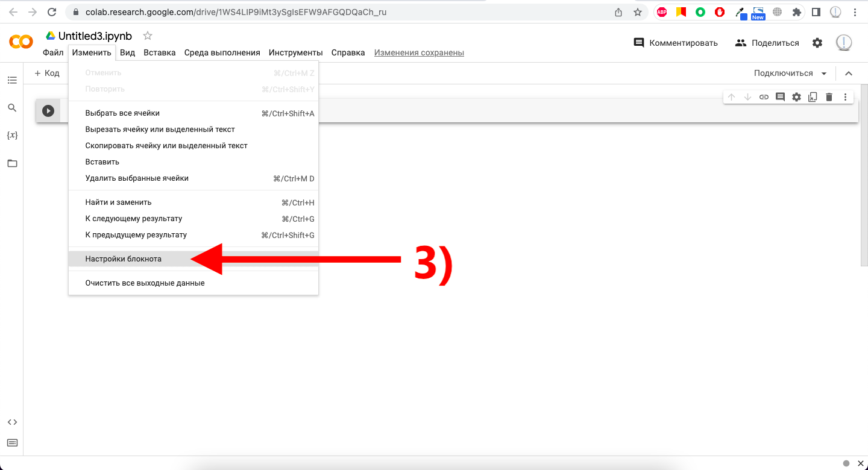Collapse the header with the chevron
The height and width of the screenshot is (470, 868).
(x=849, y=74)
